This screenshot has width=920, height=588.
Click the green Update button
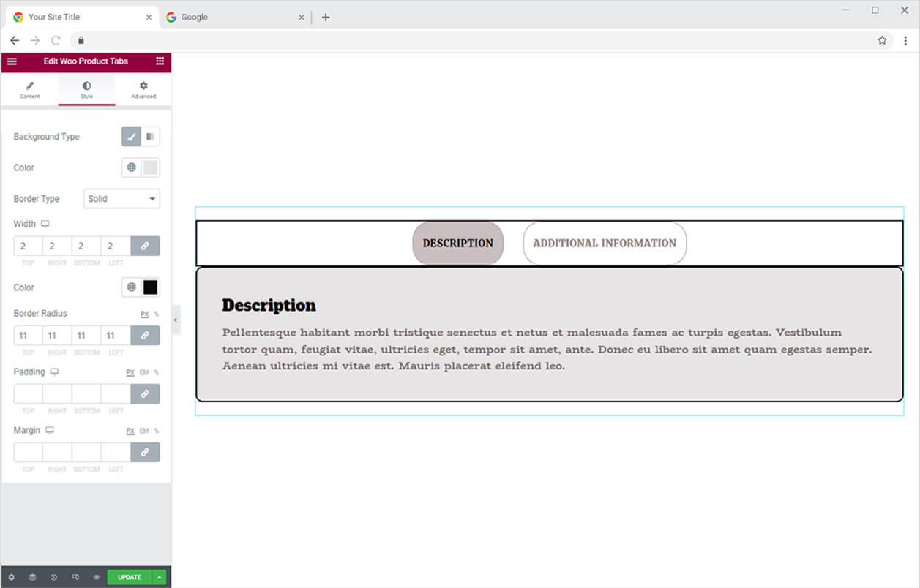pyautogui.click(x=129, y=577)
